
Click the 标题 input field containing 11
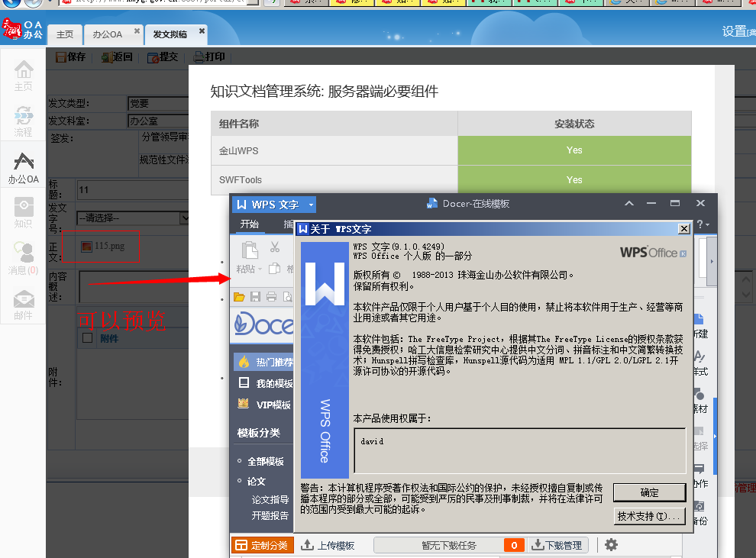coord(133,190)
